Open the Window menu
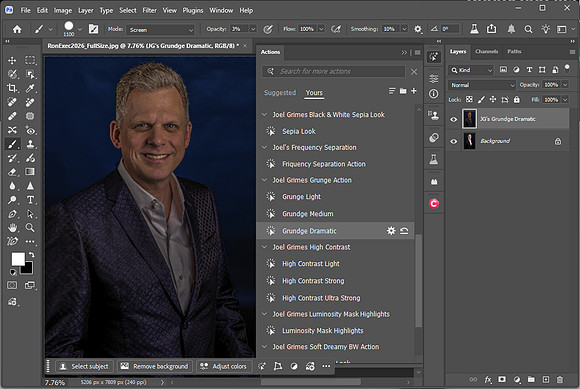The image size is (580, 389). pos(221,10)
